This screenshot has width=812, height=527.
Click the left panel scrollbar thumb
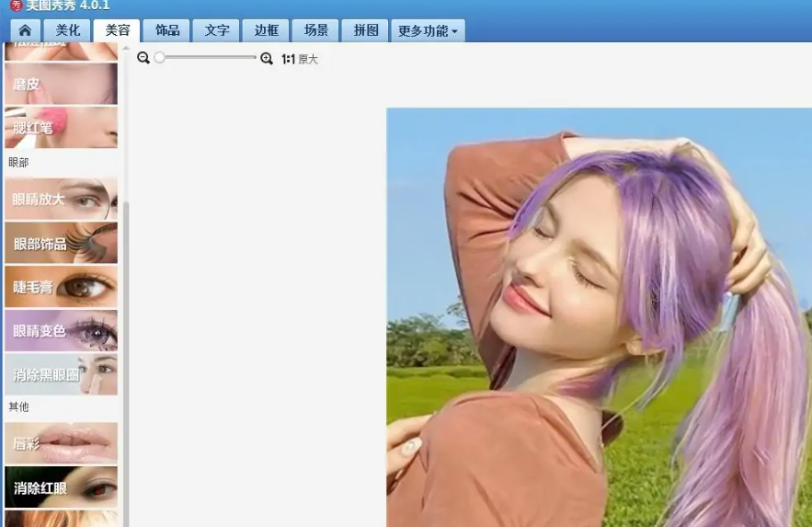[126, 362]
